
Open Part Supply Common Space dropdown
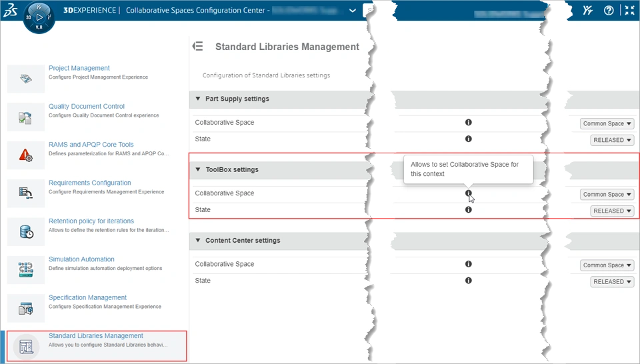[x=607, y=123]
